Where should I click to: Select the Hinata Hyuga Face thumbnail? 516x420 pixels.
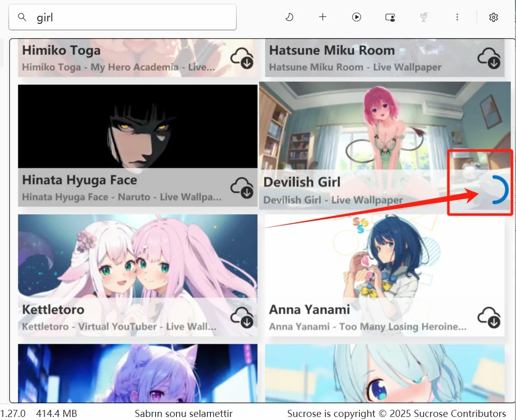click(x=137, y=126)
